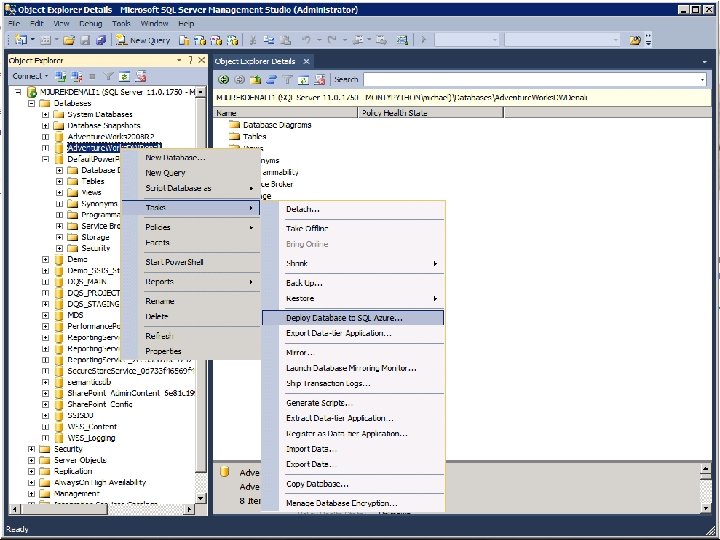Click the Undo arrow icon
Viewport: 720px width, 540px height.
click(x=306, y=40)
